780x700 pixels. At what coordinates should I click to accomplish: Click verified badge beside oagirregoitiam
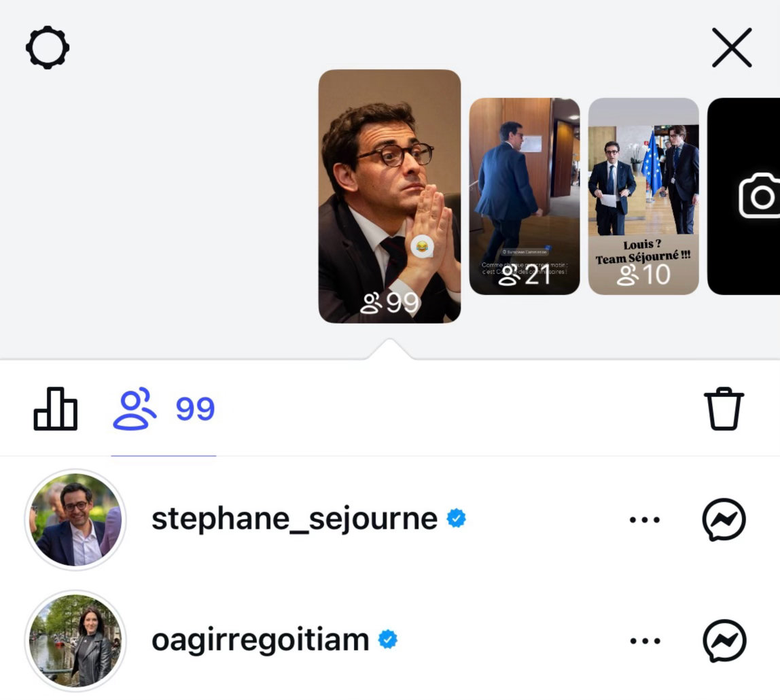click(x=387, y=640)
